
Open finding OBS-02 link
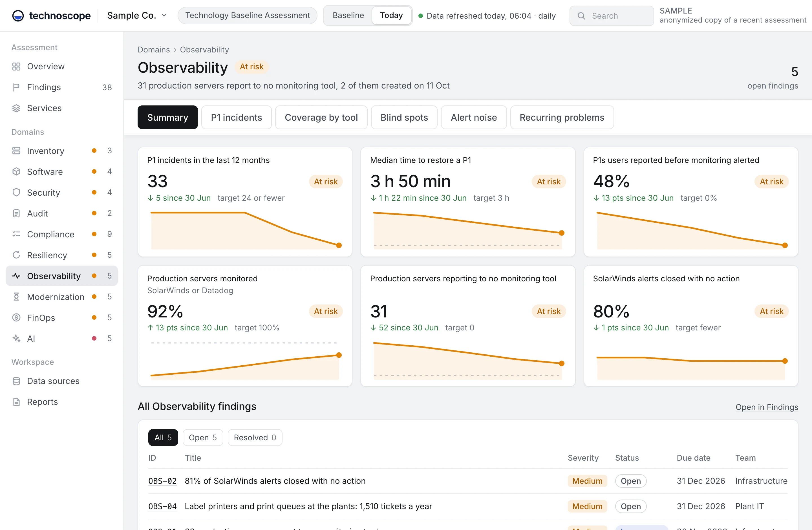click(x=162, y=481)
